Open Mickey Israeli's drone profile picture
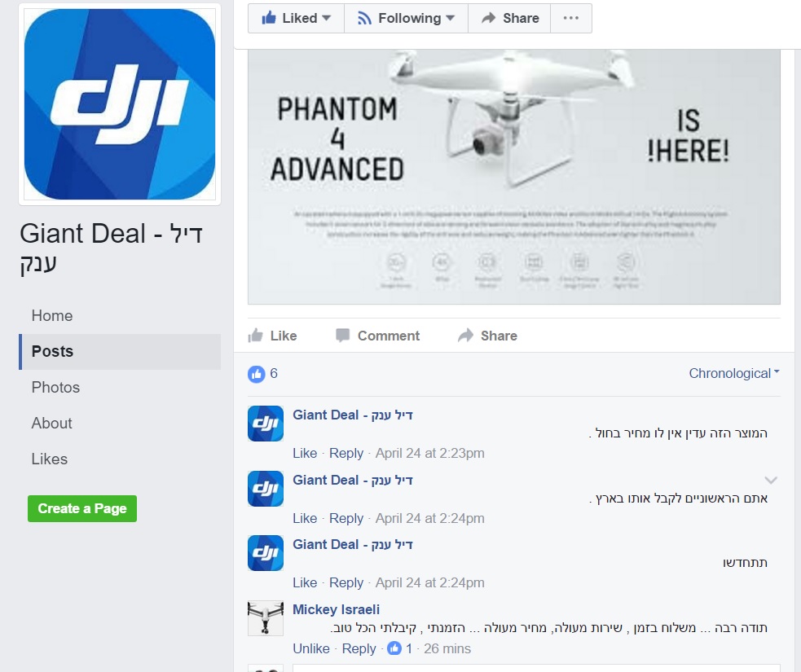 click(266, 618)
